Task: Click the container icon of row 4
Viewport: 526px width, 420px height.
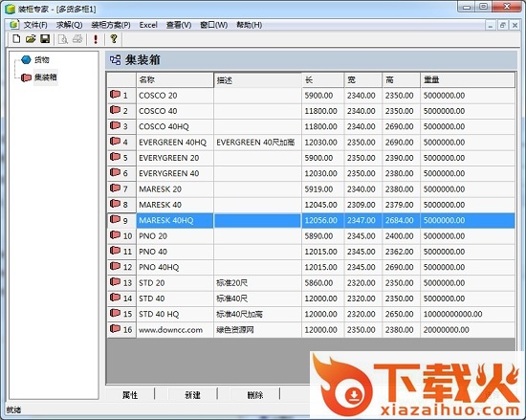Action: pos(115,142)
